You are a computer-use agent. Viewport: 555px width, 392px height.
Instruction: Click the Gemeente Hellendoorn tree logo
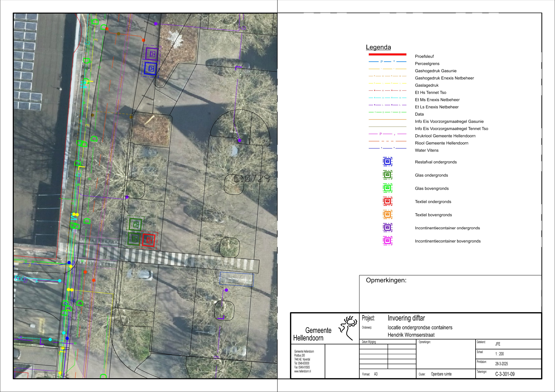click(348, 327)
